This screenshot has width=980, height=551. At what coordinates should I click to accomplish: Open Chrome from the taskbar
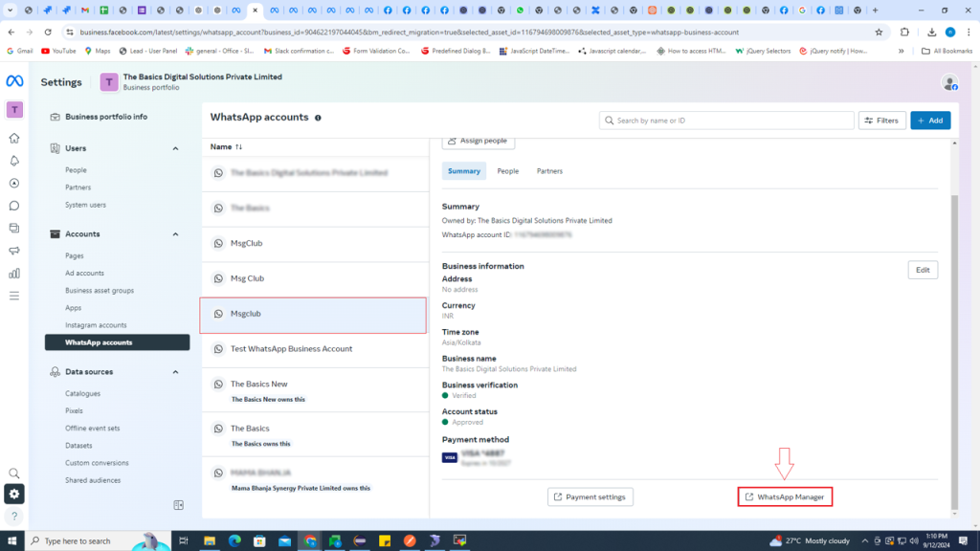pos(310,541)
